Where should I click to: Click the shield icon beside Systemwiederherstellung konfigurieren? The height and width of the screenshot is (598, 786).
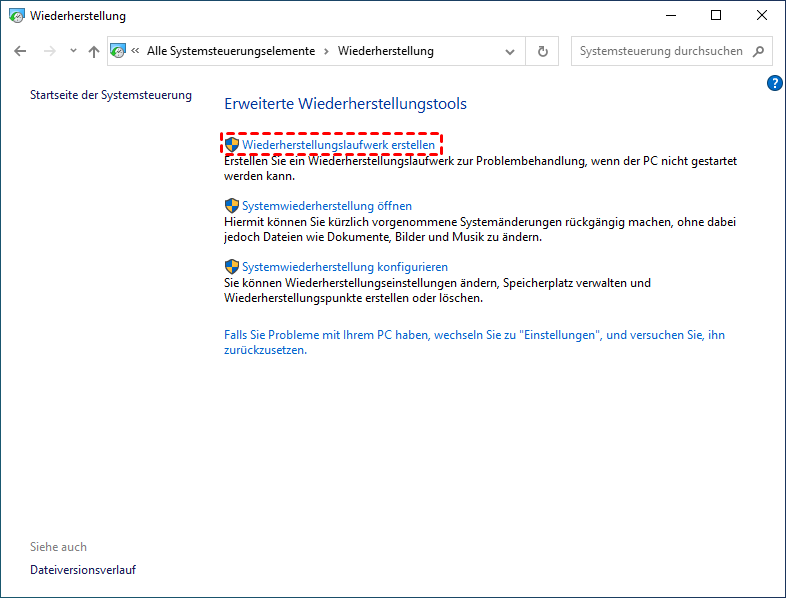pyautogui.click(x=232, y=267)
